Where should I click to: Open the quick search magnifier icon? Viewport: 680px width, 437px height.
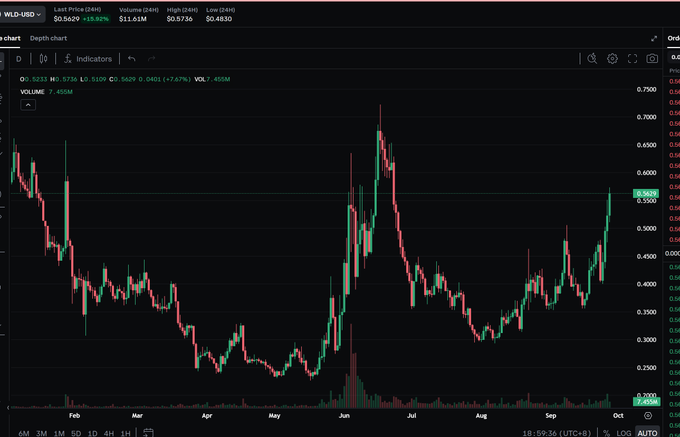592,59
